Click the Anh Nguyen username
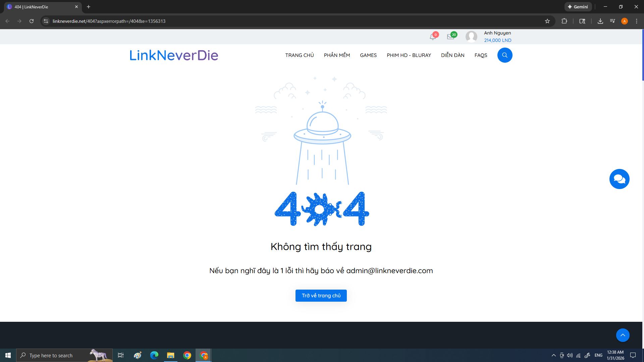Screen dimensions: 644x362 pyautogui.click(x=497, y=33)
